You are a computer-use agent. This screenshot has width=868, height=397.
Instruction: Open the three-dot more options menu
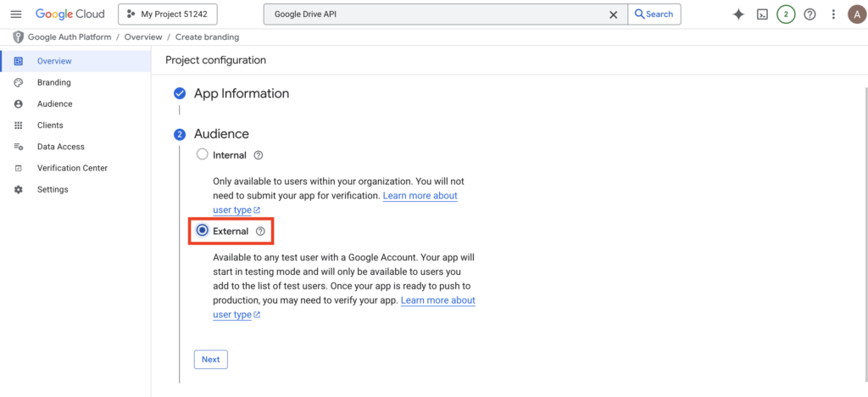[x=833, y=14]
